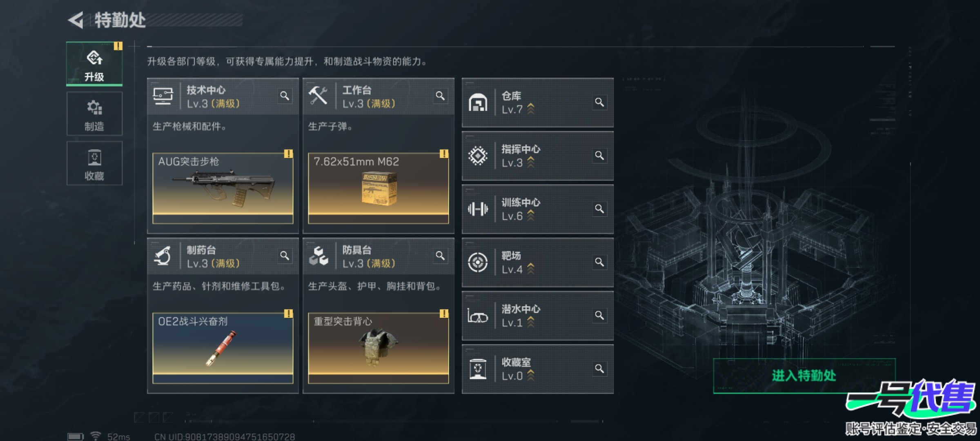
Task: Click magnifier icon on 工作台 card
Action: click(440, 96)
